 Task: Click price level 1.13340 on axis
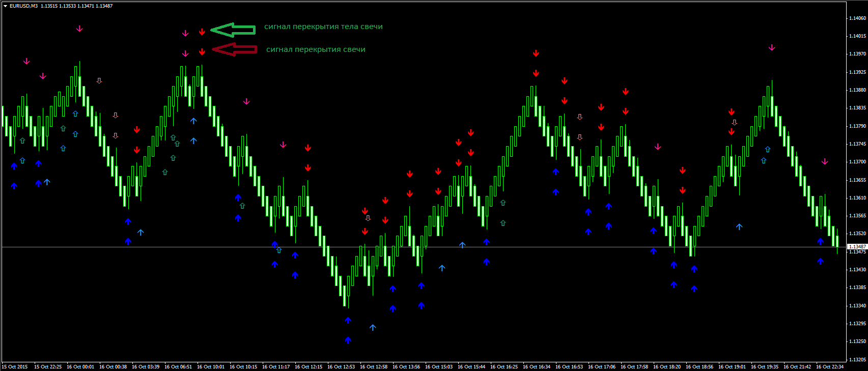(x=857, y=306)
